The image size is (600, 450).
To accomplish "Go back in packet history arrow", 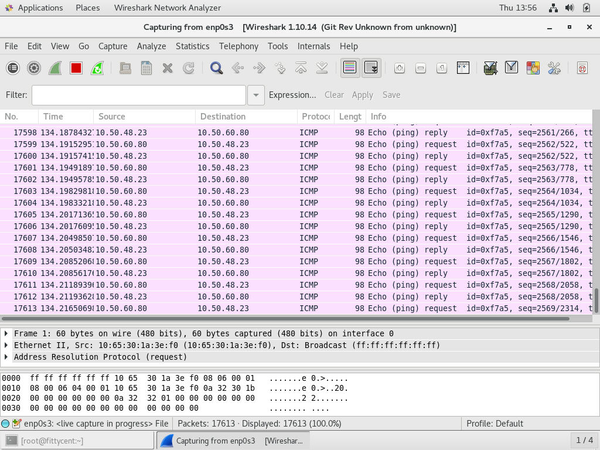I will (x=238, y=68).
